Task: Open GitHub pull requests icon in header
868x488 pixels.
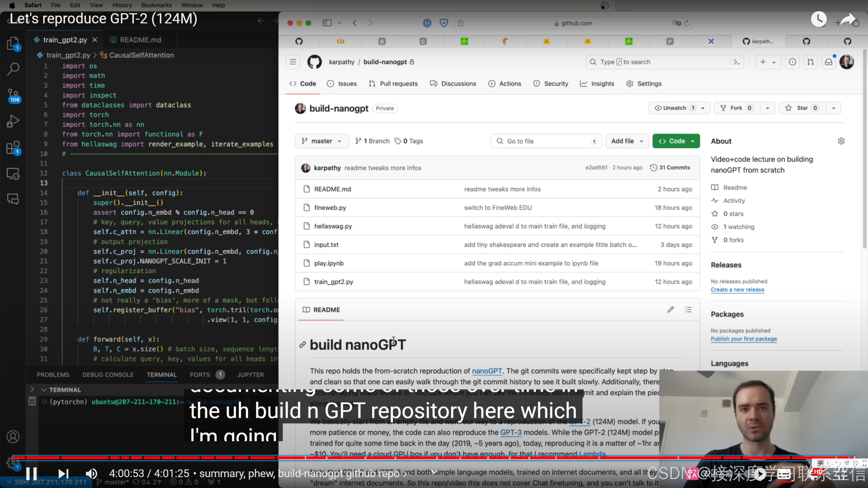Action: tap(810, 62)
